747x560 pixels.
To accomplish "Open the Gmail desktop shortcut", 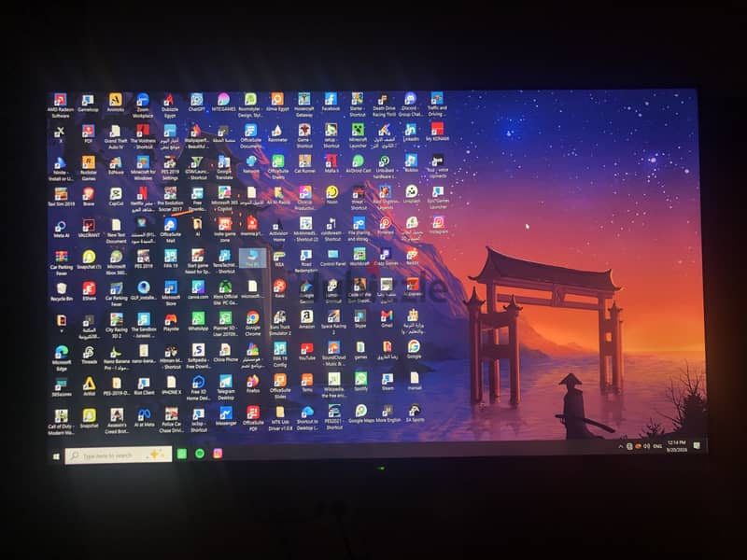I will [387, 318].
